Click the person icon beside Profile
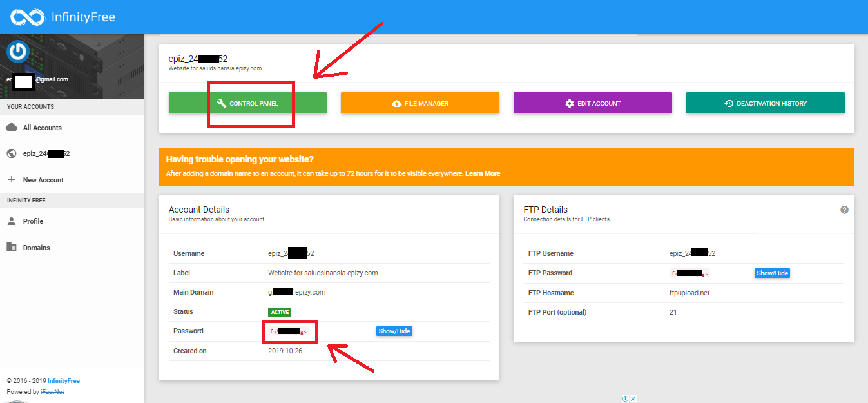 pos(11,221)
